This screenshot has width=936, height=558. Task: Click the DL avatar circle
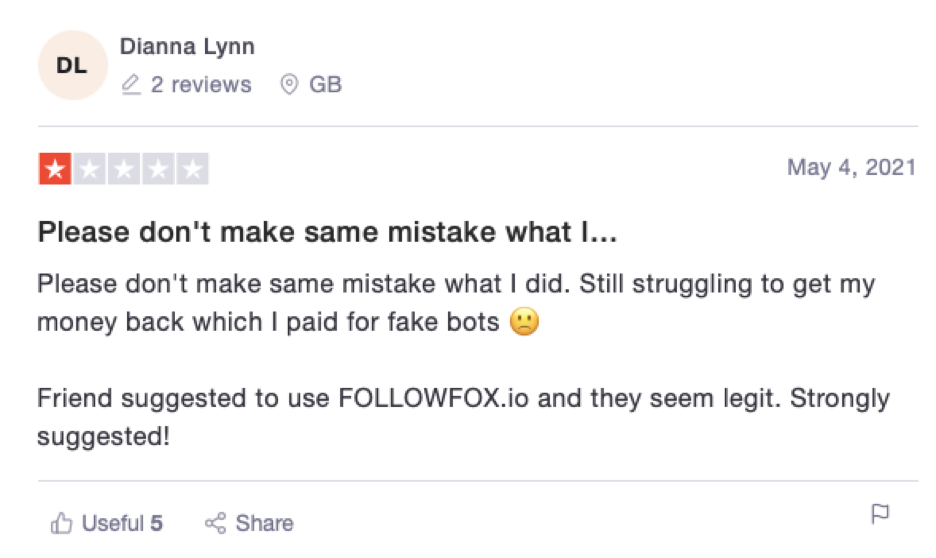coord(71,66)
